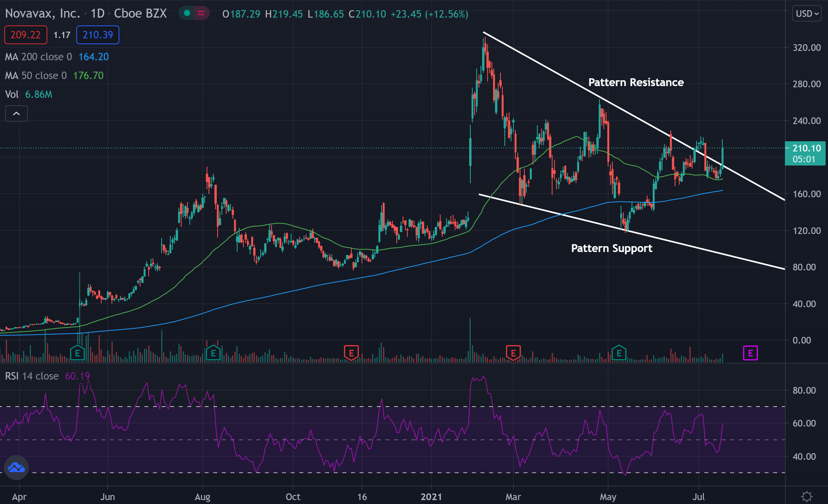
Task: Click the green earnings marker near May
Action: [619, 353]
